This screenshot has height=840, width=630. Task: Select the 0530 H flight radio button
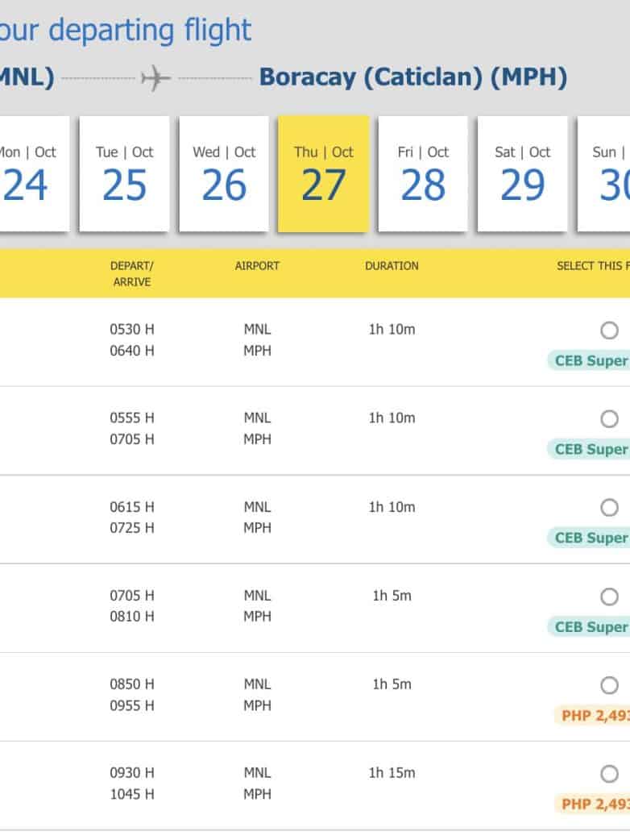click(609, 331)
